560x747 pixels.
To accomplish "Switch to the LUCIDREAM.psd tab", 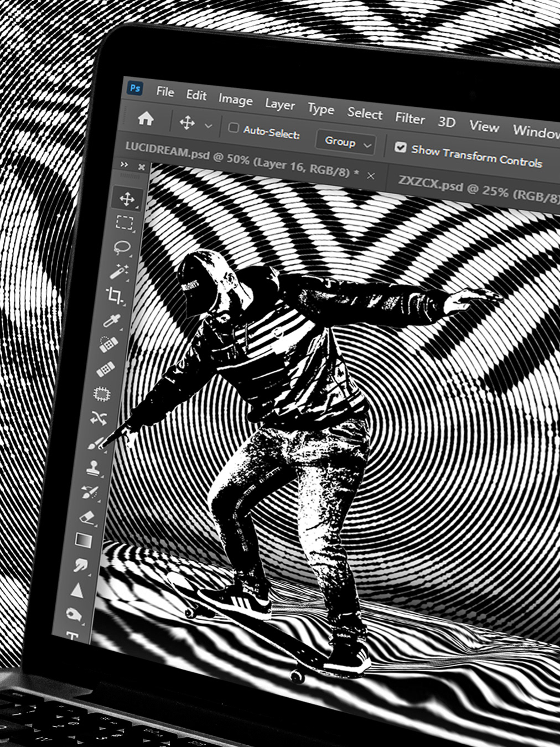I will click(x=242, y=160).
